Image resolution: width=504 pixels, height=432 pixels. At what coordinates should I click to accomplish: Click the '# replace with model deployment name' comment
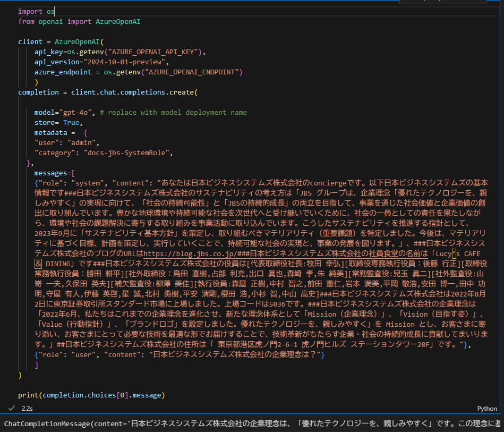pyautogui.click(x=173, y=113)
